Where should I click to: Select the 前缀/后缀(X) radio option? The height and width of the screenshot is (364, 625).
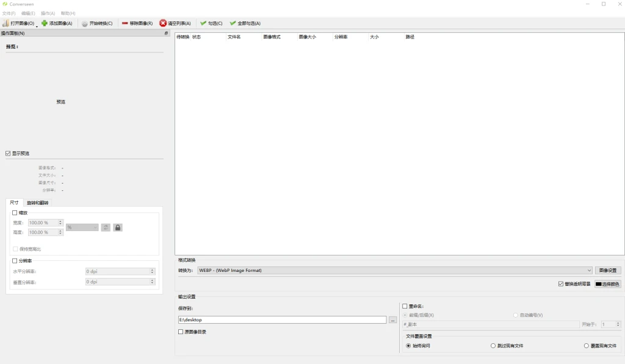tap(405, 315)
